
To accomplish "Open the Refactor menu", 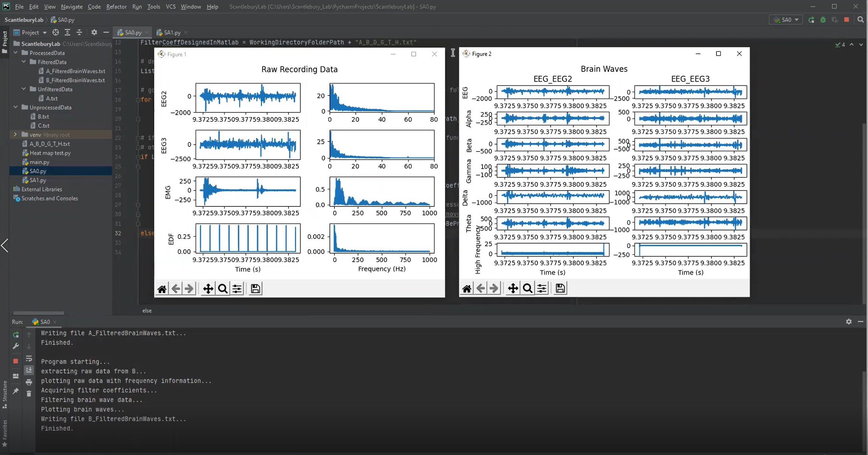I will [x=116, y=7].
